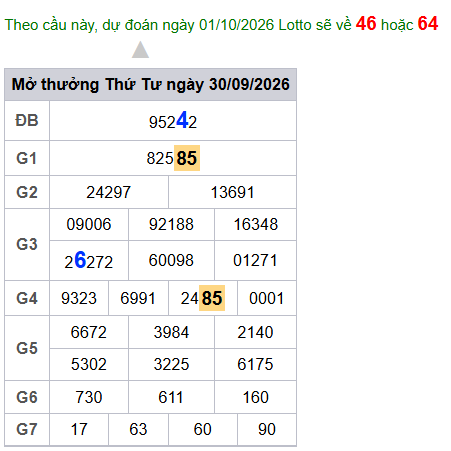The height and width of the screenshot is (451, 451).
Task: Select G5 number 6672
Action: pos(89,332)
